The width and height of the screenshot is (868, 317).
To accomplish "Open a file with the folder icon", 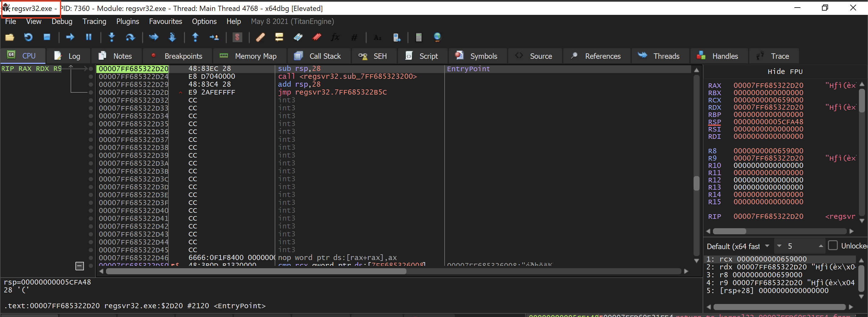I will click(x=9, y=37).
